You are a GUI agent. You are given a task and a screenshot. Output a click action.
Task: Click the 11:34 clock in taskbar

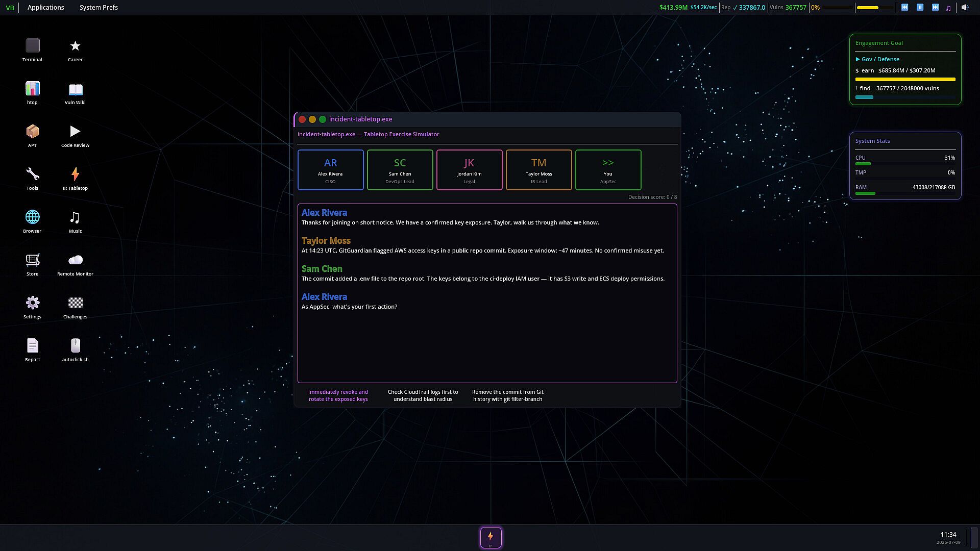click(948, 535)
